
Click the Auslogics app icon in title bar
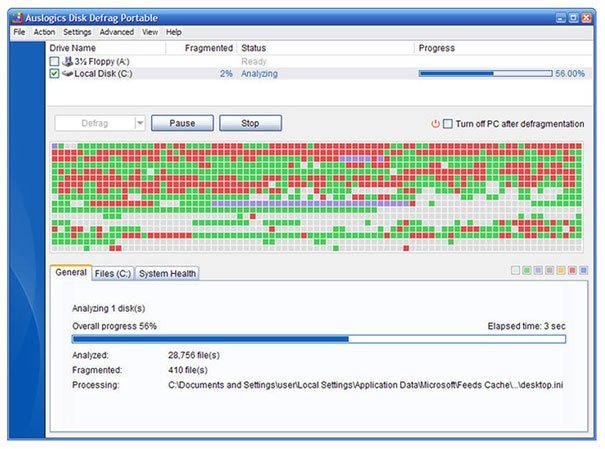tap(17, 18)
